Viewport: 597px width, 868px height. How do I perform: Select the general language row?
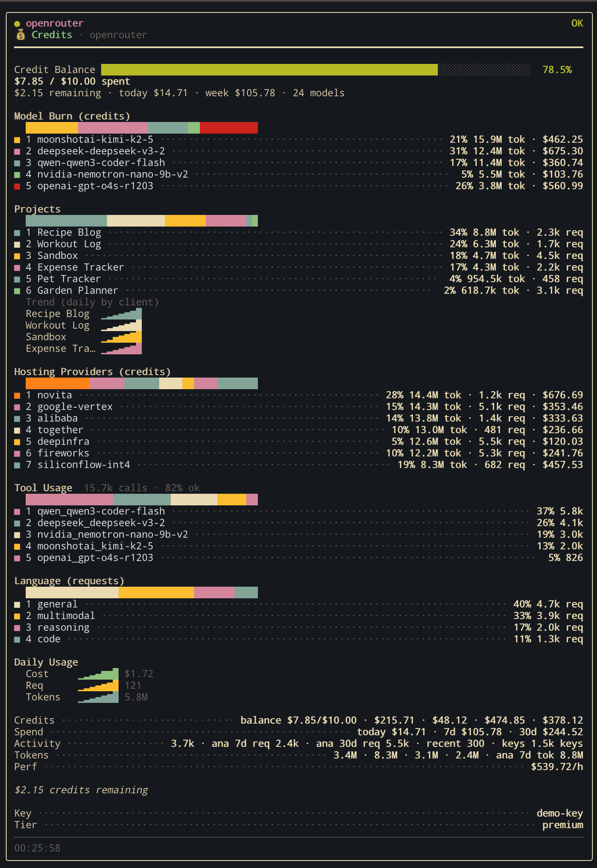(x=298, y=604)
